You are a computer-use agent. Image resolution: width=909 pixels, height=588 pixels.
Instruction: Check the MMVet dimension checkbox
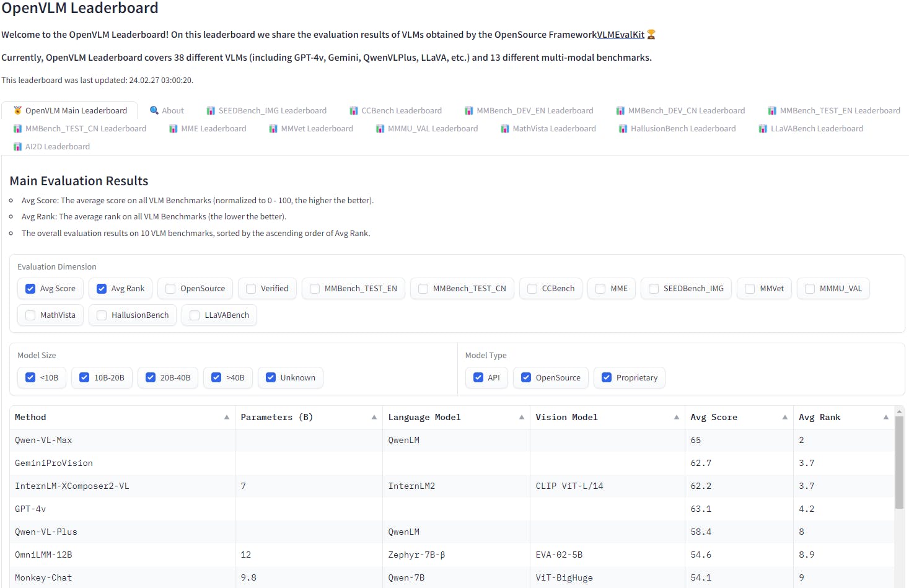(750, 289)
